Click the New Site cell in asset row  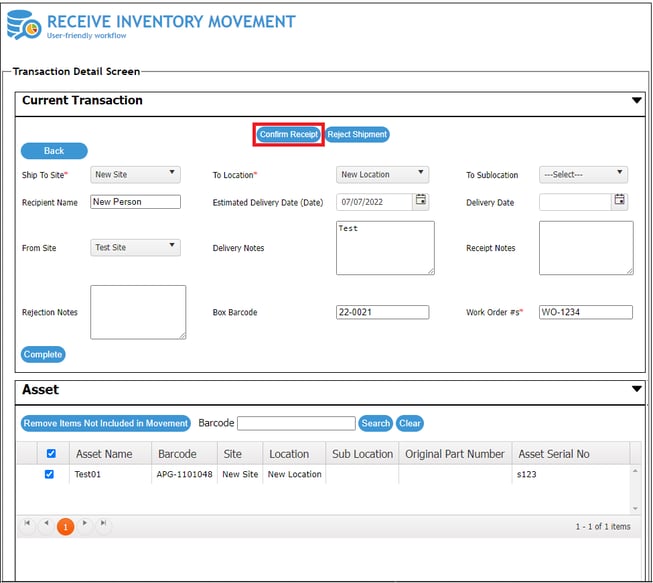click(x=240, y=474)
